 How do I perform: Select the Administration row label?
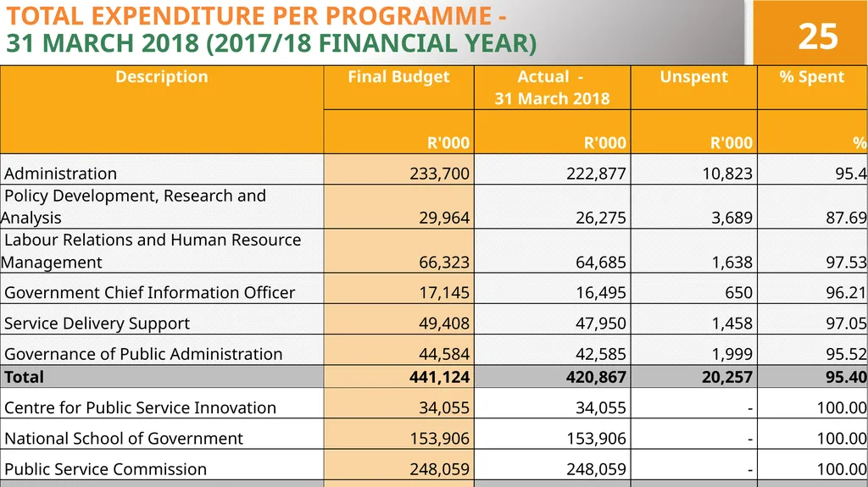[x=60, y=174]
